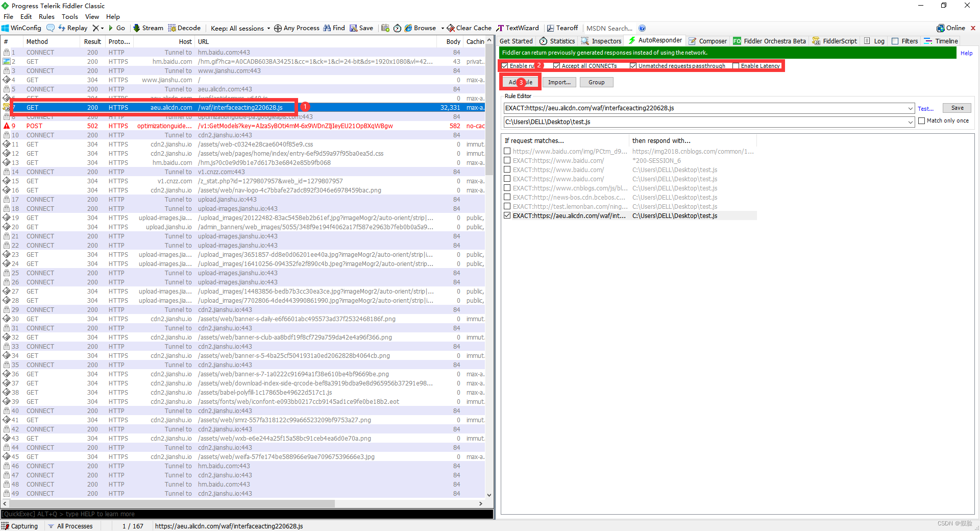Viewport: 980px width, 531px height.
Task: Open the AutoResponder Help link
Action: tap(966, 53)
